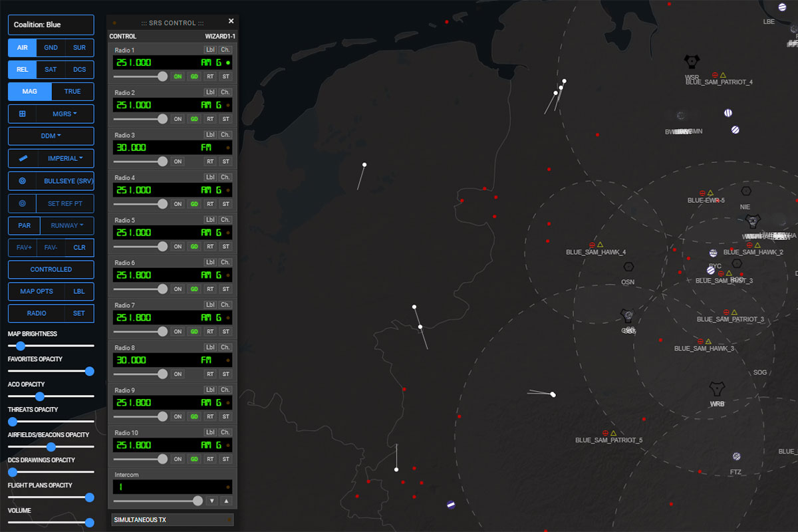The image size is (798, 532).
Task: Click the SRS Control connection status dot
Action: pyautogui.click(x=115, y=23)
